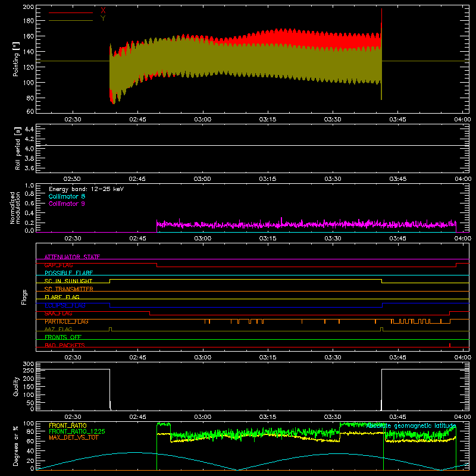Click the Quality trace drop to zero after 02:35
Screen dimensions: 476x476
click(x=110, y=390)
